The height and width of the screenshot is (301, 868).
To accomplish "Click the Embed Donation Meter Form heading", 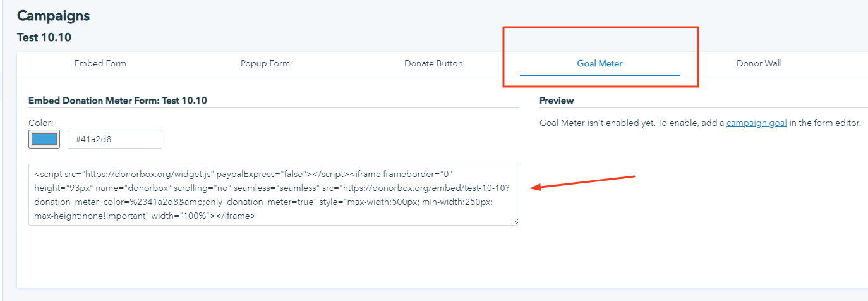I will click(x=118, y=101).
